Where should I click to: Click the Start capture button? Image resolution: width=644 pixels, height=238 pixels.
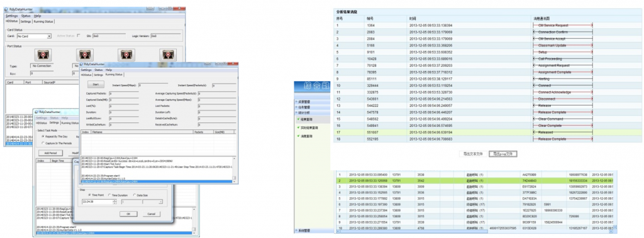point(96,85)
